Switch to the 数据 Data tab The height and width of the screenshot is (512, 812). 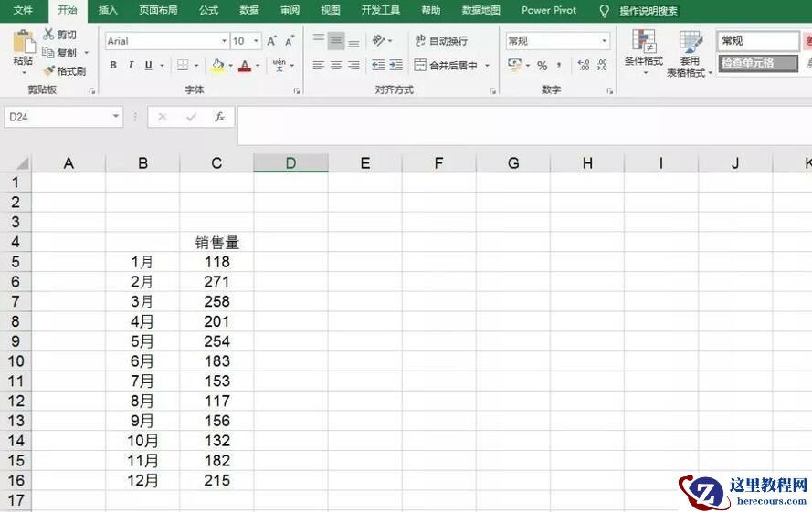pyautogui.click(x=249, y=10)
